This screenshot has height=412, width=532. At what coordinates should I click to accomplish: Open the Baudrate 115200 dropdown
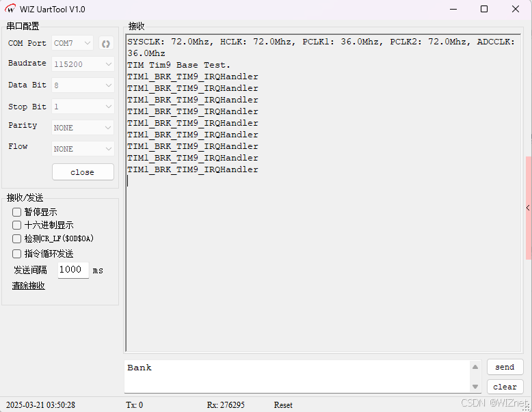point(83,64)
